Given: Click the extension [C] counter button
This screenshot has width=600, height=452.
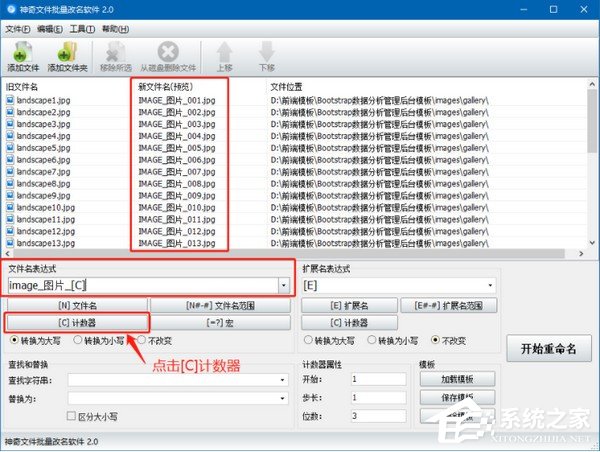Looking at the screenshot, I should pos(349,323).
